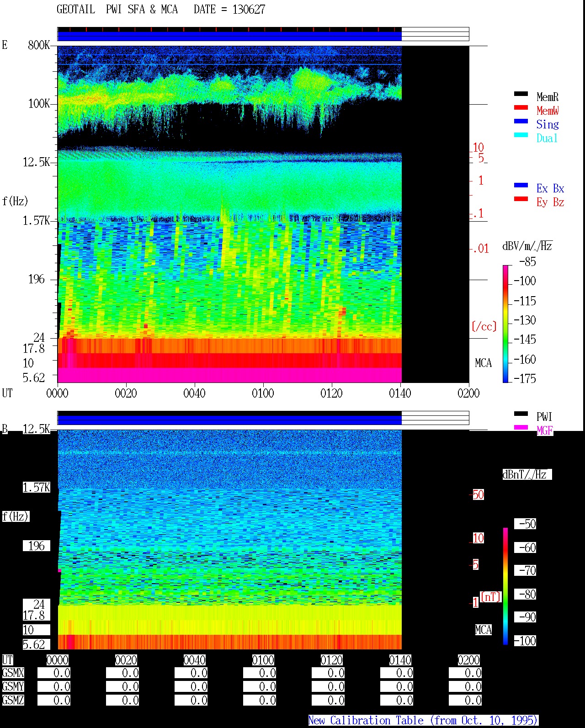Image resolution: width=585 pixels, height=728 pixels.
Task: Open the New Calibration Table link
Action: pos(423,721)
